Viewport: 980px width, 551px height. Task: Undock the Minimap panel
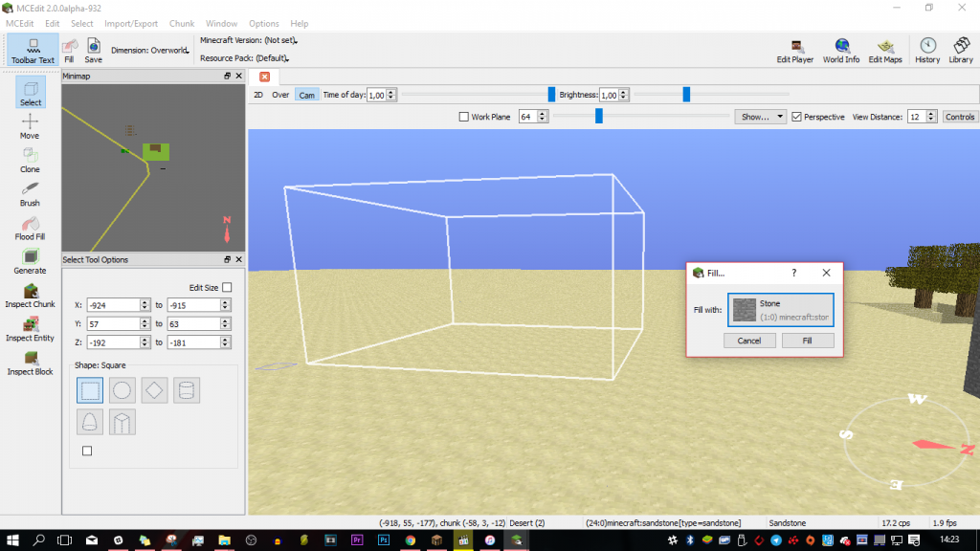click(x=227, y=77)
